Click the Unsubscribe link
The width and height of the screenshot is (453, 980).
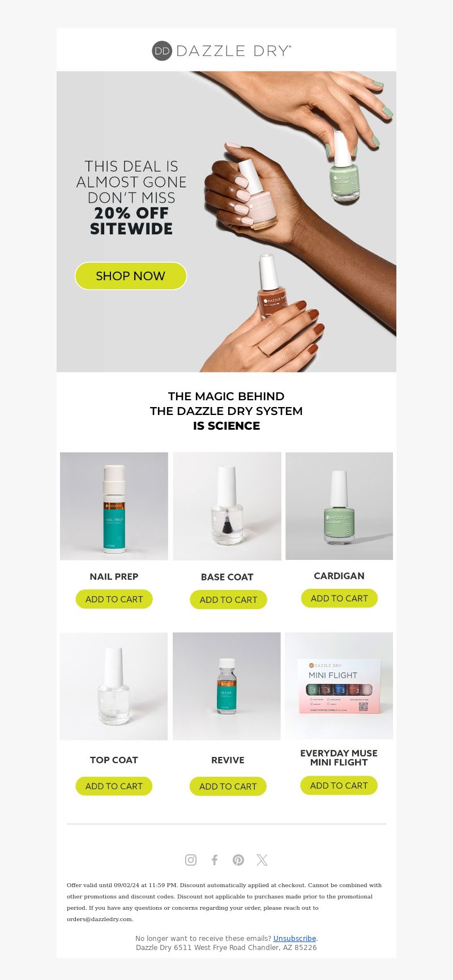(x=294, y=938)
